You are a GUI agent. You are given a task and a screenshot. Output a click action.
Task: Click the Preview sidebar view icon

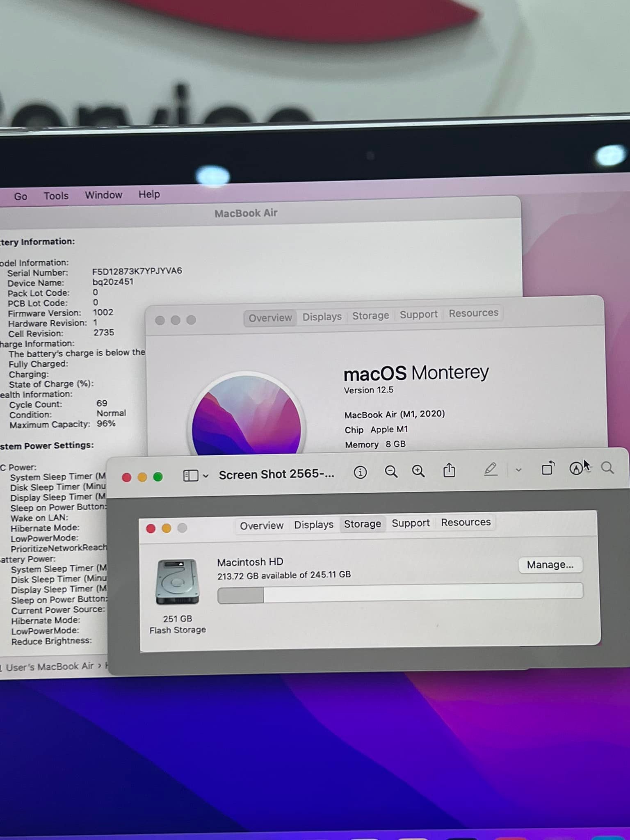click(x=190, y=475)
